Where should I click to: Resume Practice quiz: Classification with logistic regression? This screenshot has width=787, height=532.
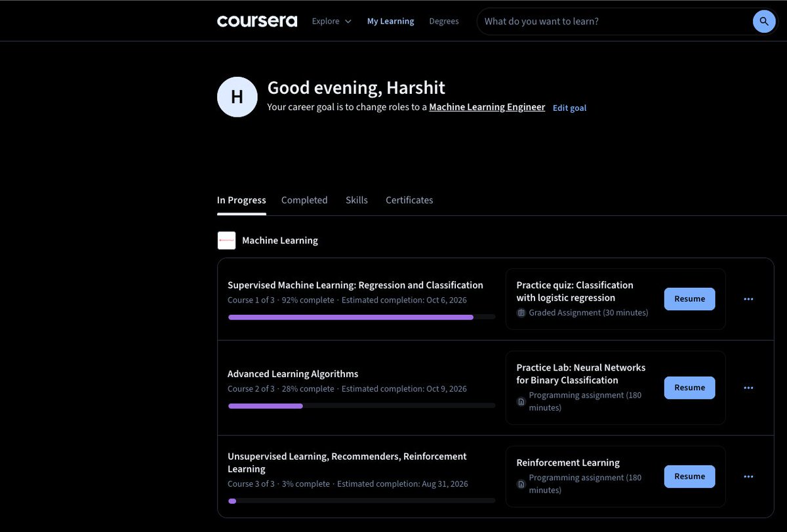pos(689,299)
